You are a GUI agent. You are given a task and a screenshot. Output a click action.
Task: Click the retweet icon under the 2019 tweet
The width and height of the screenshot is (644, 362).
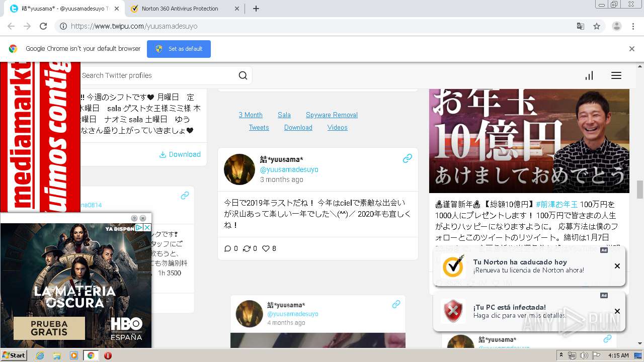pyautogui.click(x=247, y=248)
